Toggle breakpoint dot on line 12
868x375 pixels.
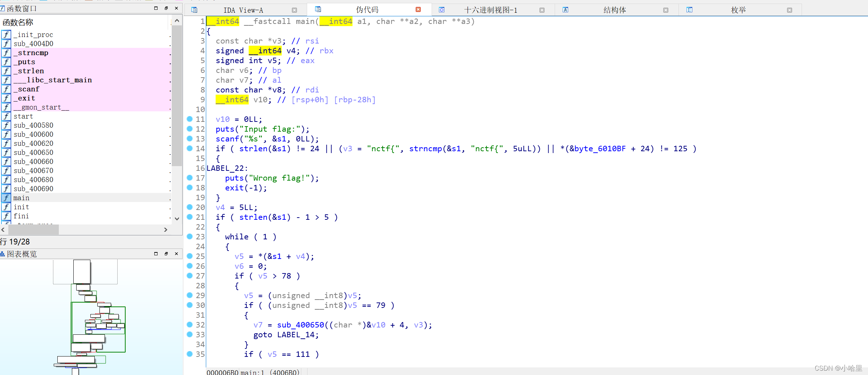pyautogui.click(x=190, y=129)
